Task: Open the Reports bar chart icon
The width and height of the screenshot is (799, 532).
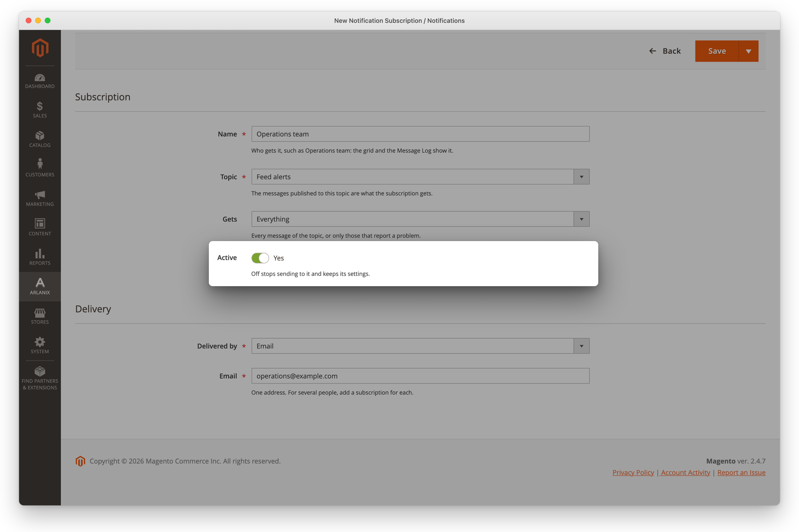Action: point(40,253)
